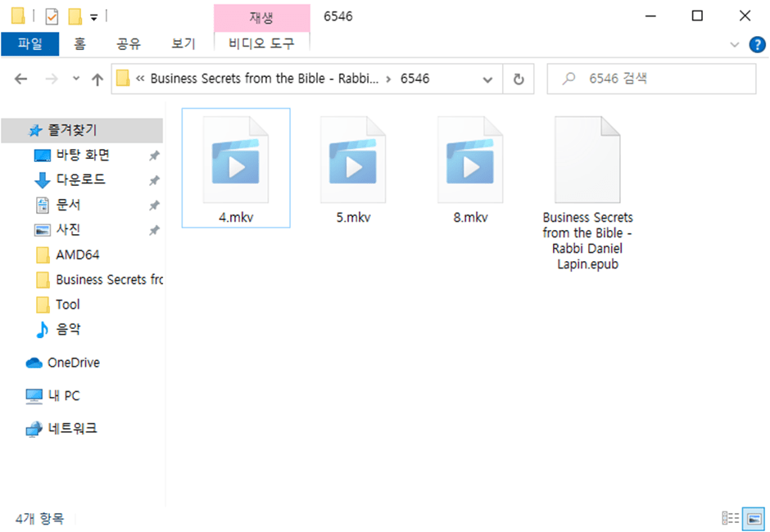Select the 5.mkv video file
Viewport: 770px width, 532px height.
(x=353, y=168)
